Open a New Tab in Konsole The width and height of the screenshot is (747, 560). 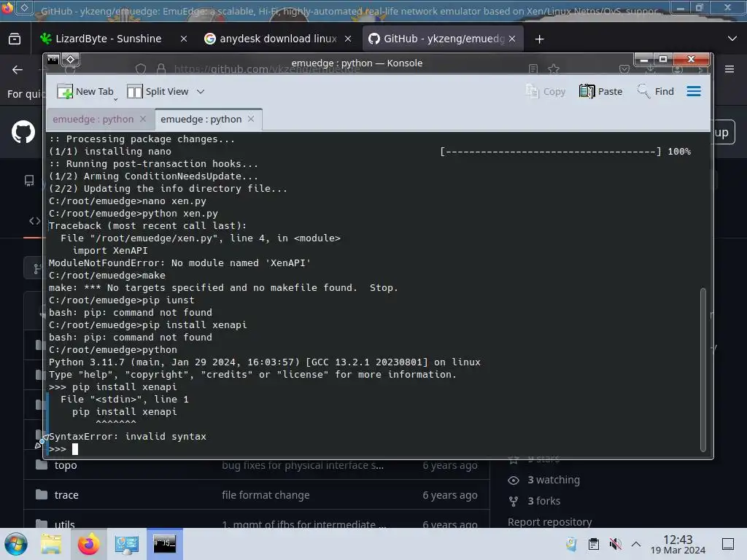click(85, 91)
